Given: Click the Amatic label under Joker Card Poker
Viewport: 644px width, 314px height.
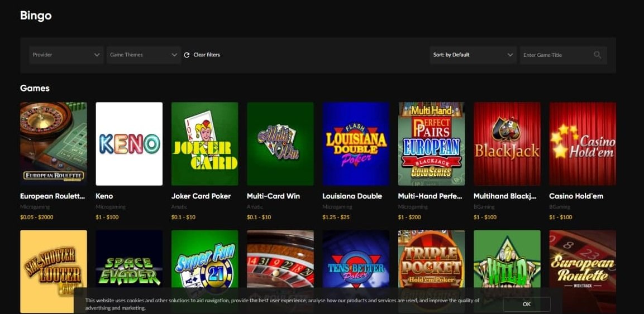Looking at the screenshot, I should pyautogui.click(x=179, y=207).
